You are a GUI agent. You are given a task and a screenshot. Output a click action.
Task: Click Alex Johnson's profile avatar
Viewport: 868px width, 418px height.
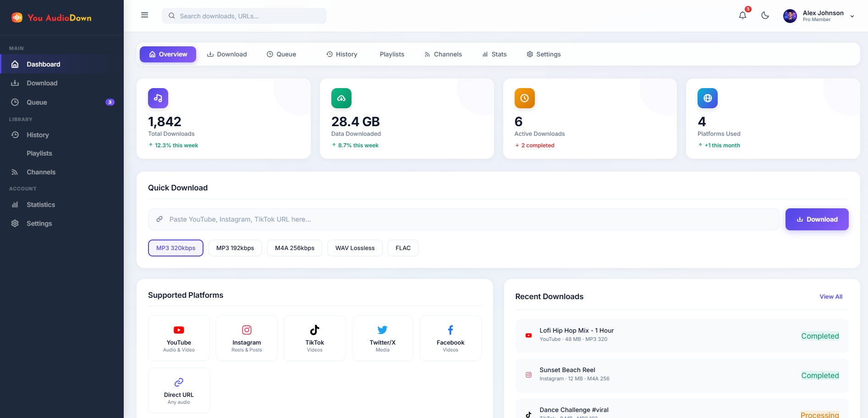[x=790, y=16]
